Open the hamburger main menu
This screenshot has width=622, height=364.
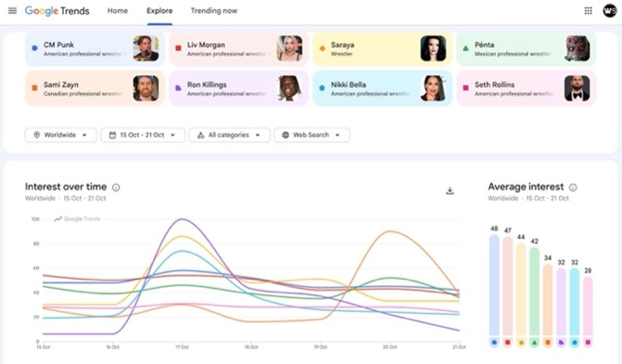(x=12, y=11)
